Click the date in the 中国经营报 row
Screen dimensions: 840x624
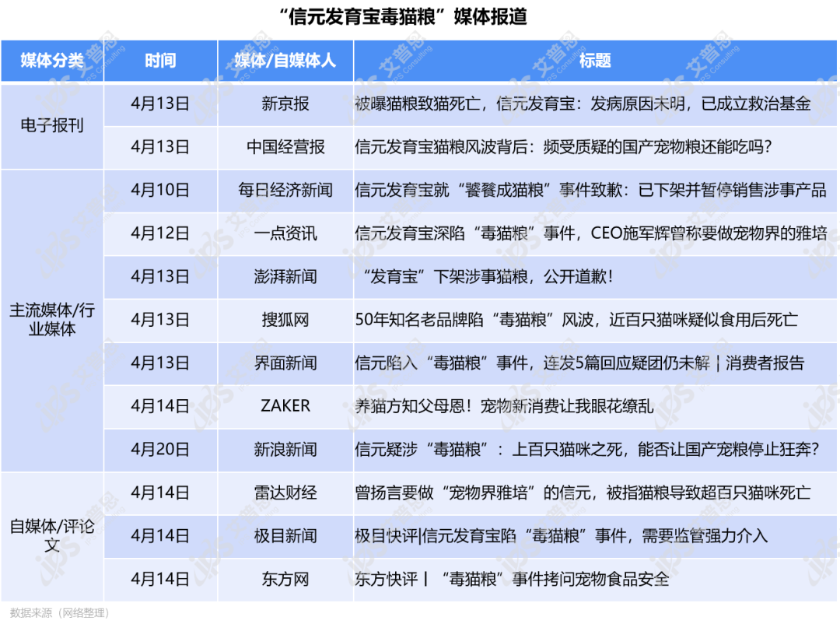[160, 147]
